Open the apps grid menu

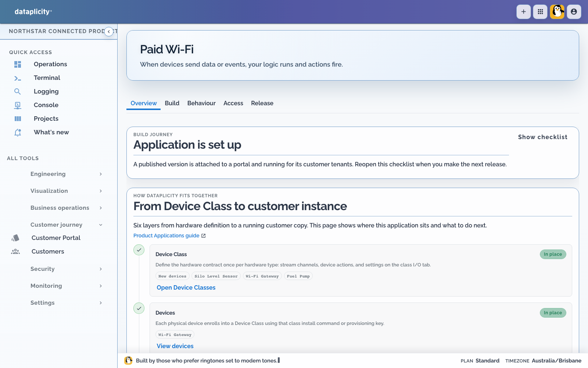(540, 12)
